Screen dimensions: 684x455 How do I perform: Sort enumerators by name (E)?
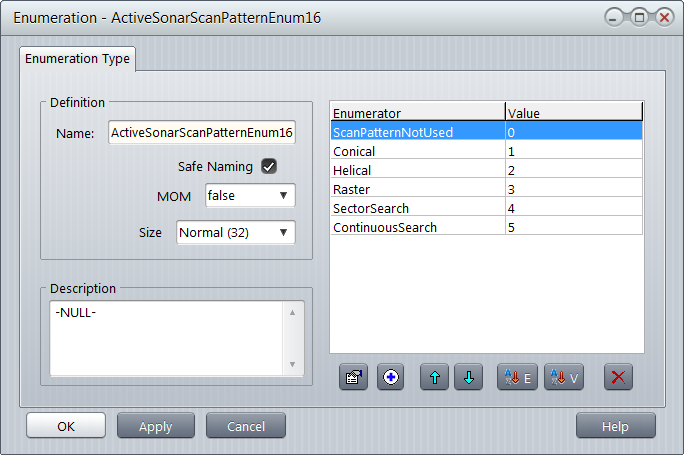point(517,378)
